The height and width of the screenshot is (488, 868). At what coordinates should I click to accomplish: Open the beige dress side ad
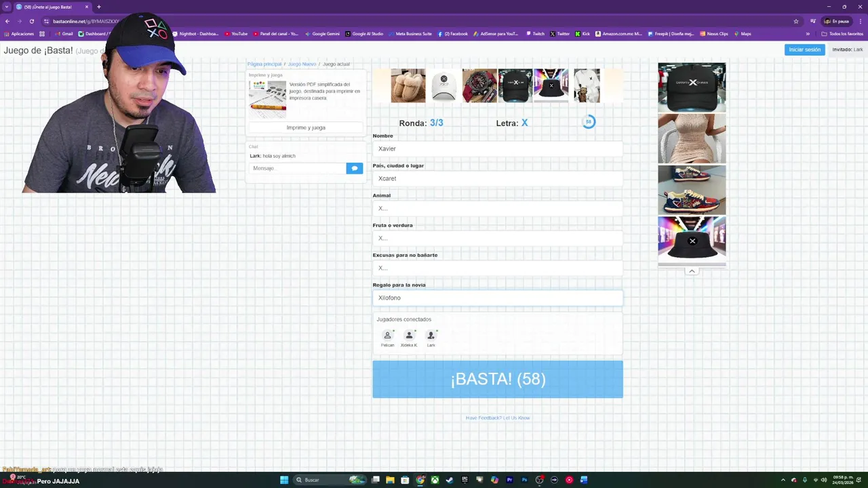[692, 138]
